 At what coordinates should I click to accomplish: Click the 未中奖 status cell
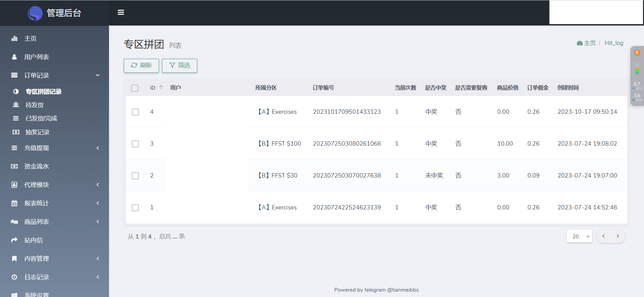434,176
